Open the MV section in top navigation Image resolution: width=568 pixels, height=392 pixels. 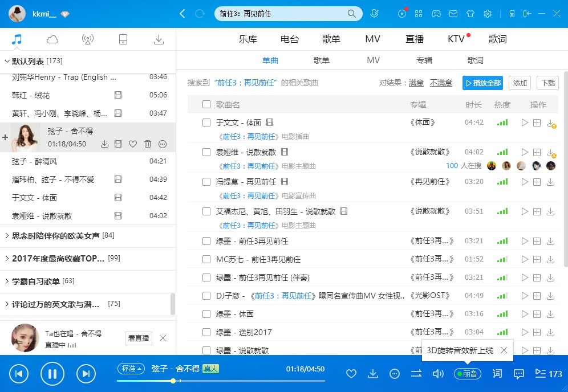pyautogui.click(x=372, y=39)
